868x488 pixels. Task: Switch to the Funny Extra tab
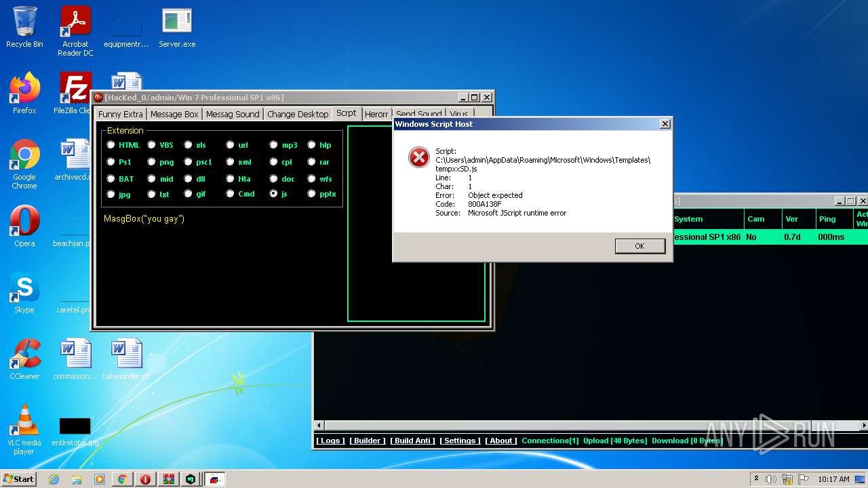coord(121,114)
